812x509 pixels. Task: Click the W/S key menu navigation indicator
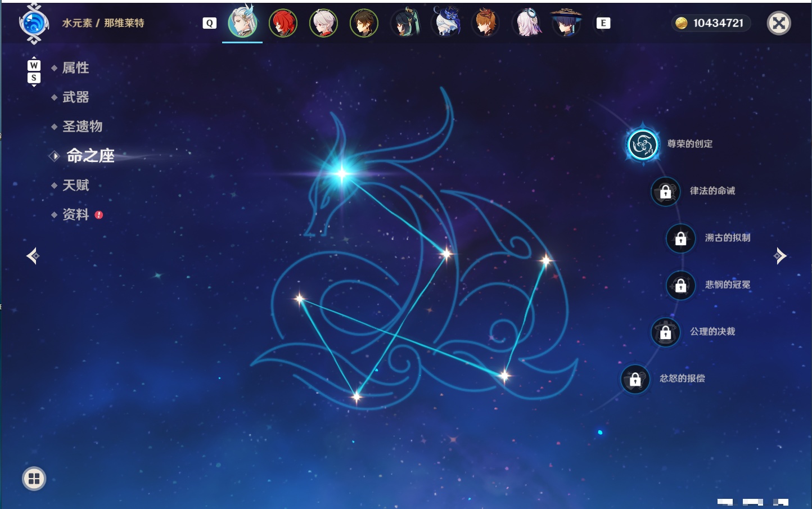[x=34, y=71]
